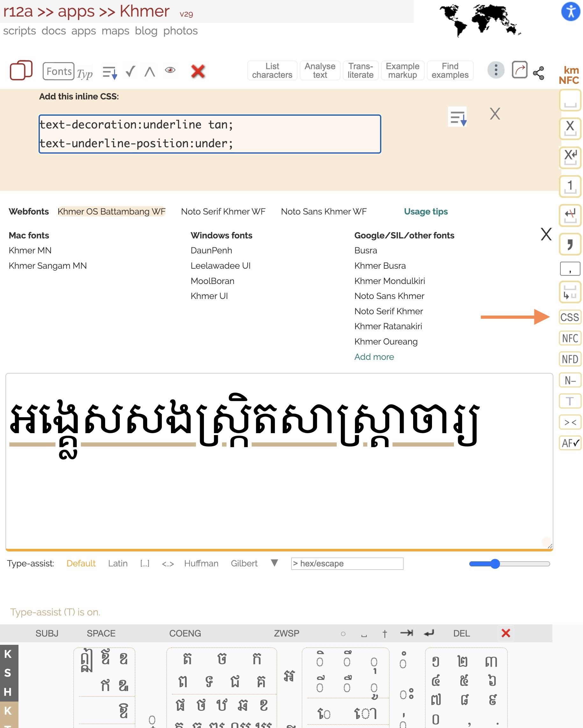Click the world map image
The image size is (583, 728).
click(x=479, y=19)
